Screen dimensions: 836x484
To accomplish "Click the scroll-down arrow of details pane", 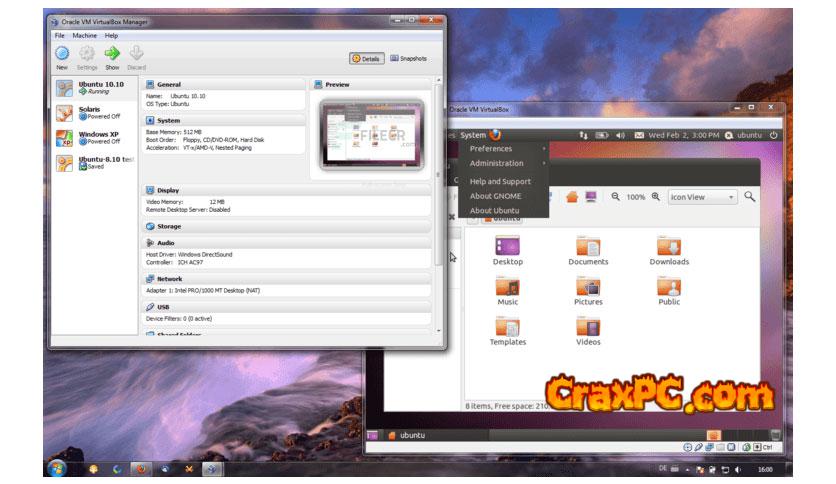I will [439, 331].
